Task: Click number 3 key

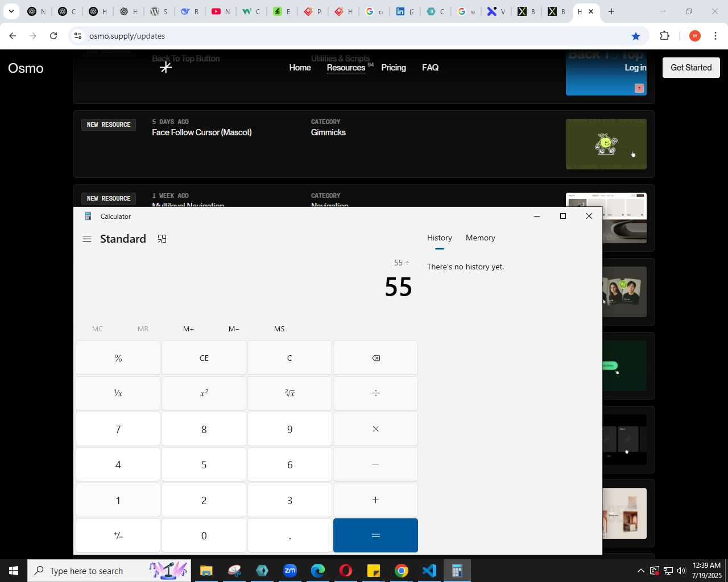Action: pos(289,500)
